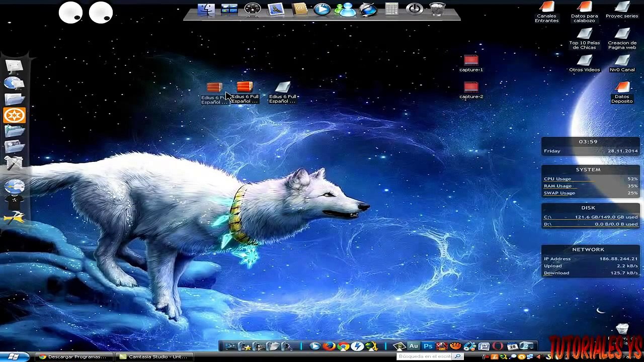Open the blue lightning bolt icon in the bottom dock

(x=357, y=346)
